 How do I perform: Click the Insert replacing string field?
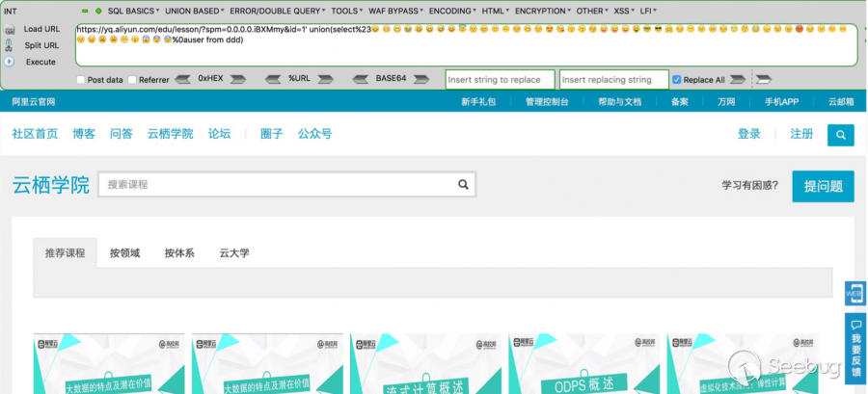tap(614, 80)
